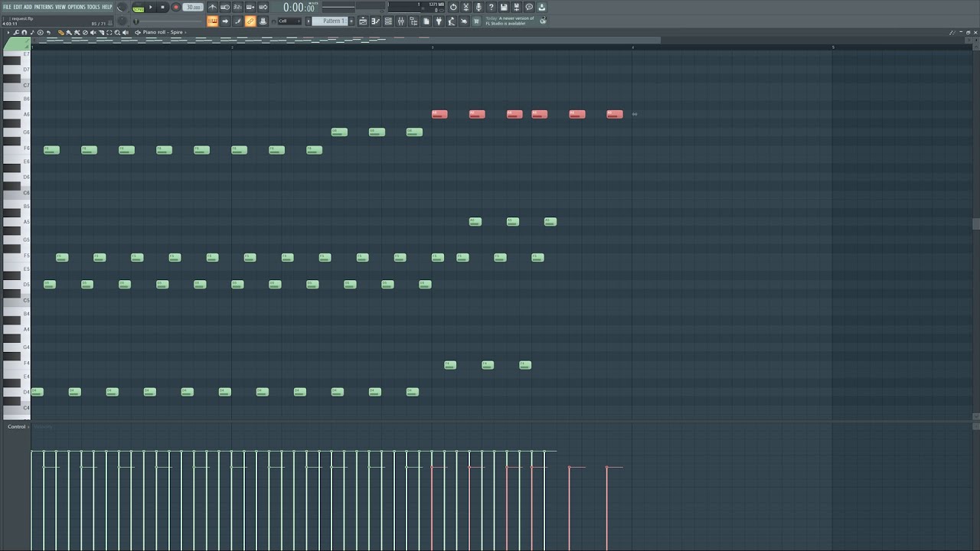Open the Cell snap dropdown
The height and width of the screenshot is (551, 980).
[x=289, y=21]
